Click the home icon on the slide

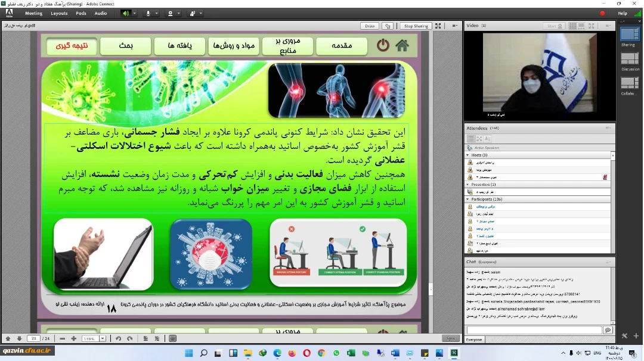(x=402, y=45)
